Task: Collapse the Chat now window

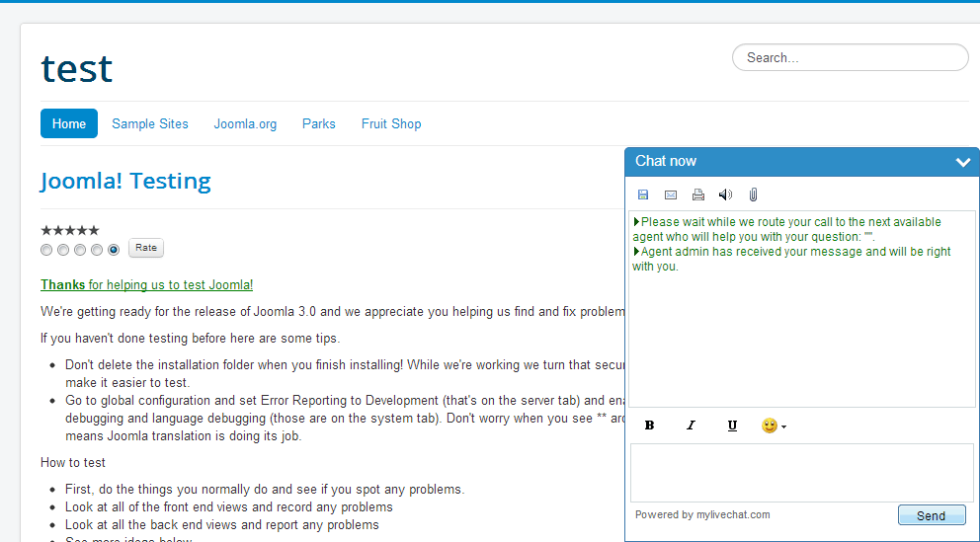Action: 962,162
